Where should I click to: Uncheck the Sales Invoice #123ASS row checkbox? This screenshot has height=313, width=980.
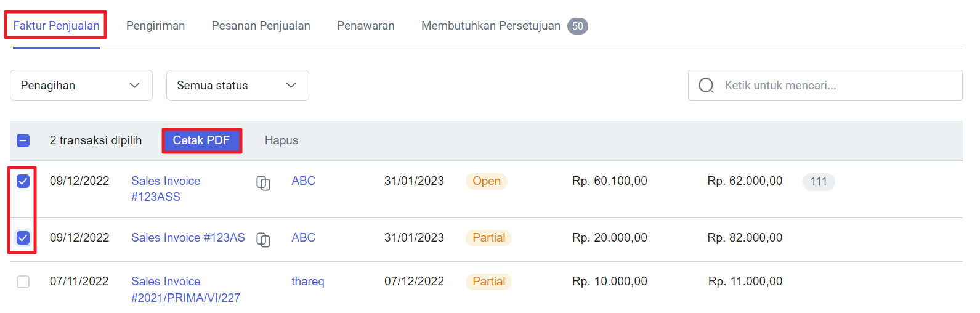point(23,181)
